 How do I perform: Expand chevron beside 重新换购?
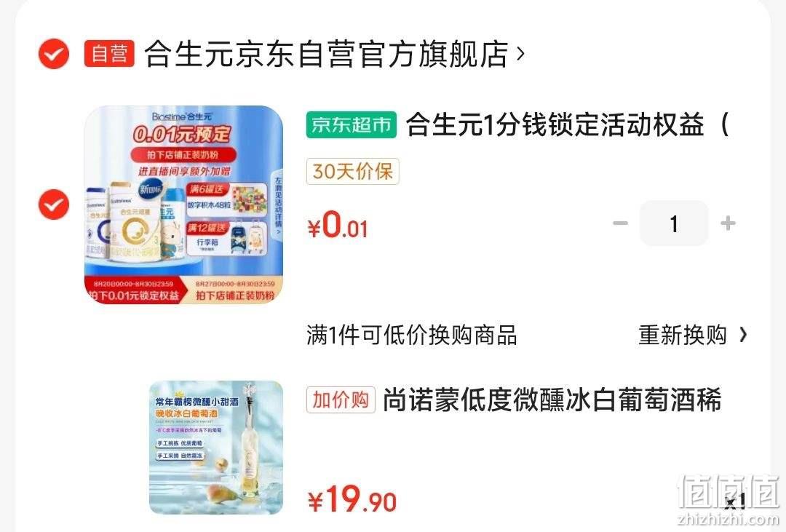pyautogui.click(x=743, y=335)
